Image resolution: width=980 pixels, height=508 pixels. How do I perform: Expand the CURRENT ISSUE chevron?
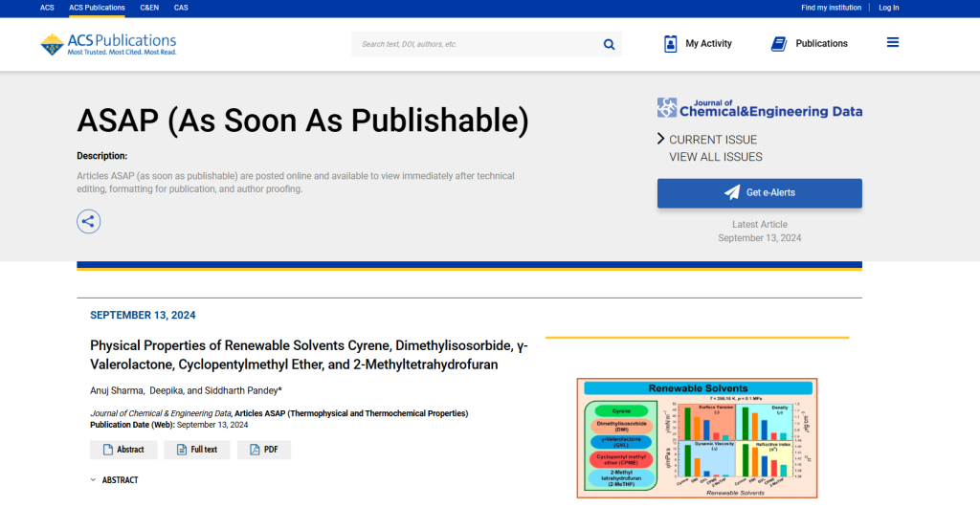tap(660, 139)
